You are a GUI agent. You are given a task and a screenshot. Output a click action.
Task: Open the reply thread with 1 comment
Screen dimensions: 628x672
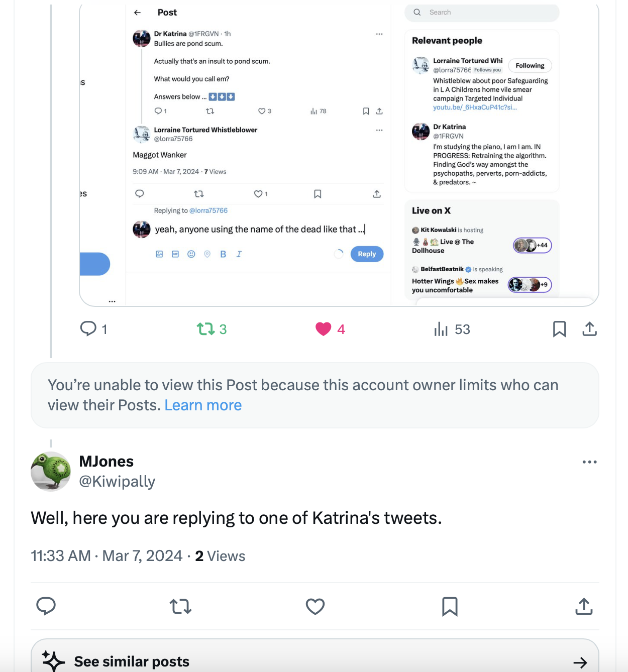click(x=93, y=329)
